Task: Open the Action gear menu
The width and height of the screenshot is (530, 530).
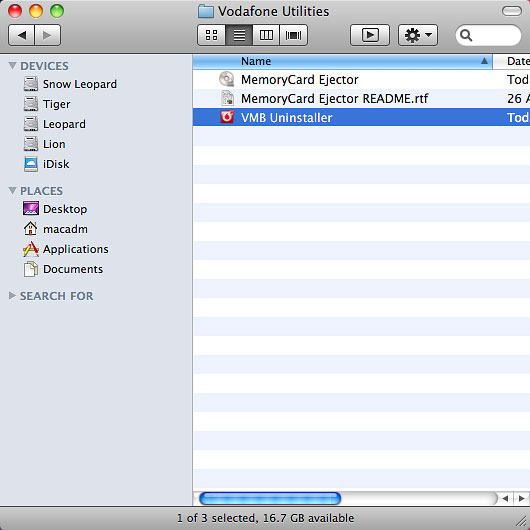Action: [418, 35]
